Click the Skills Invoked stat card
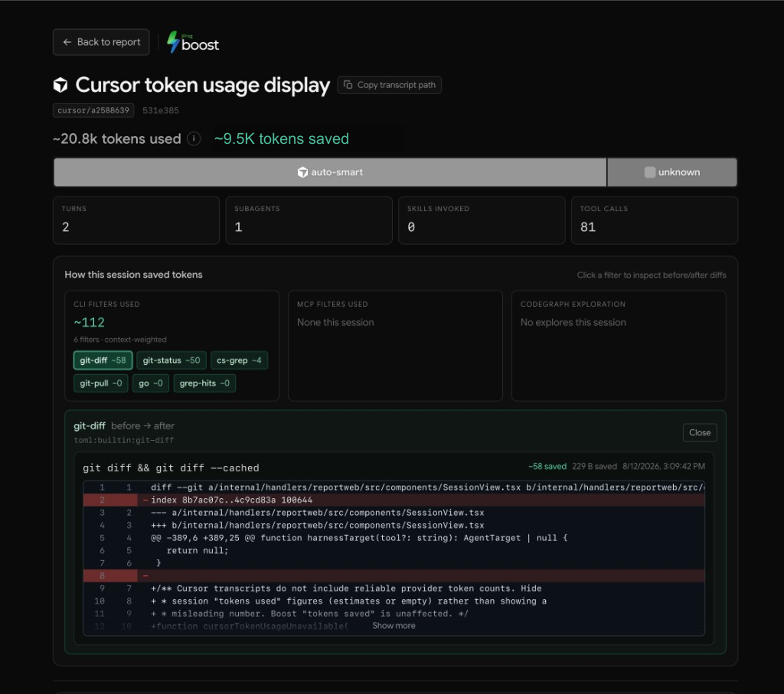 click(482, 220)
